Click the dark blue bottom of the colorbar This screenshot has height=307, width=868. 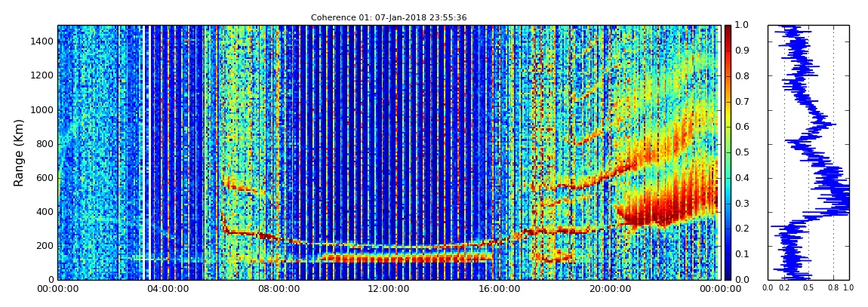coord(728,274)
